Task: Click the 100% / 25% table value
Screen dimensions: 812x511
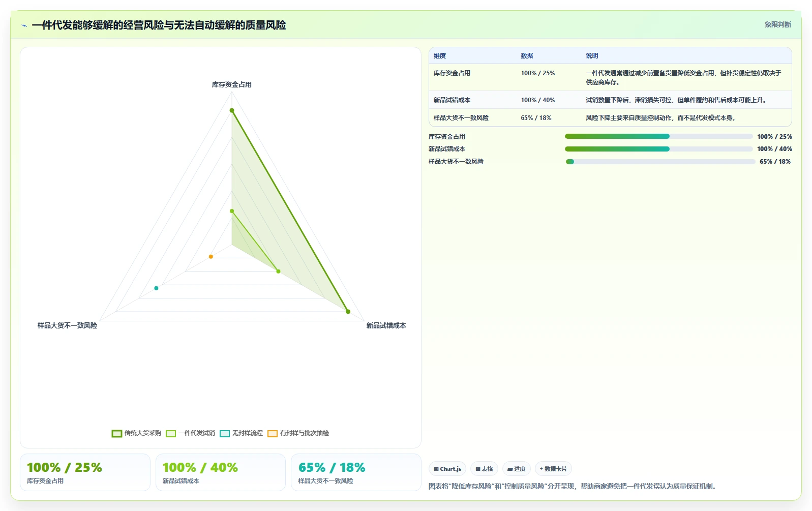Action: [537, 73]
